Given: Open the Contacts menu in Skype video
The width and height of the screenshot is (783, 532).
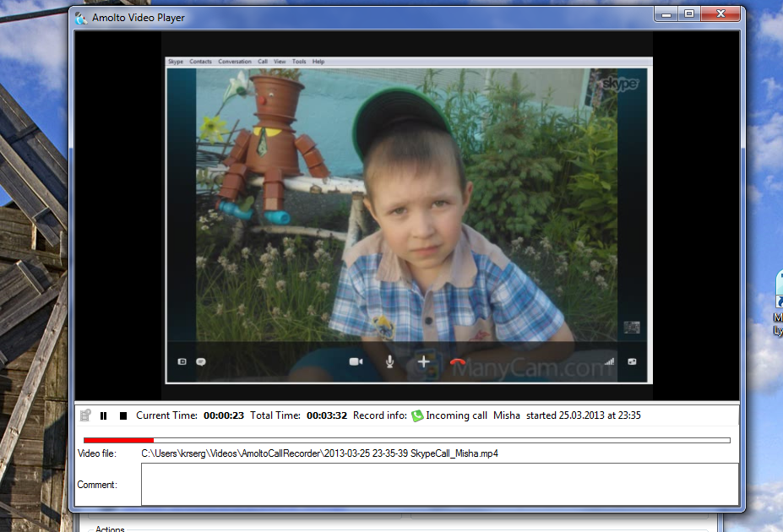Looking at the screenshot, I should (x=200, y=62).
